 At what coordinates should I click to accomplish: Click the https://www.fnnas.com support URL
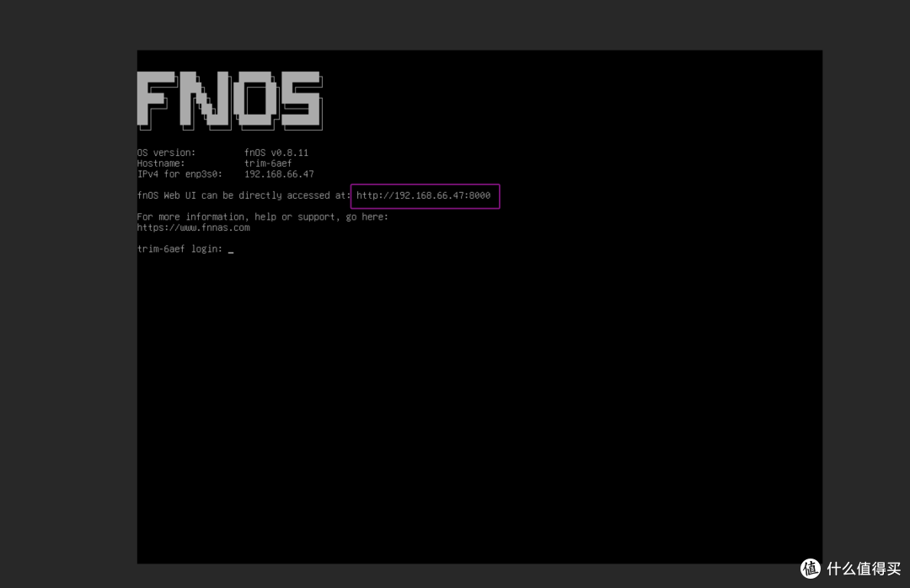pos(193,227)
